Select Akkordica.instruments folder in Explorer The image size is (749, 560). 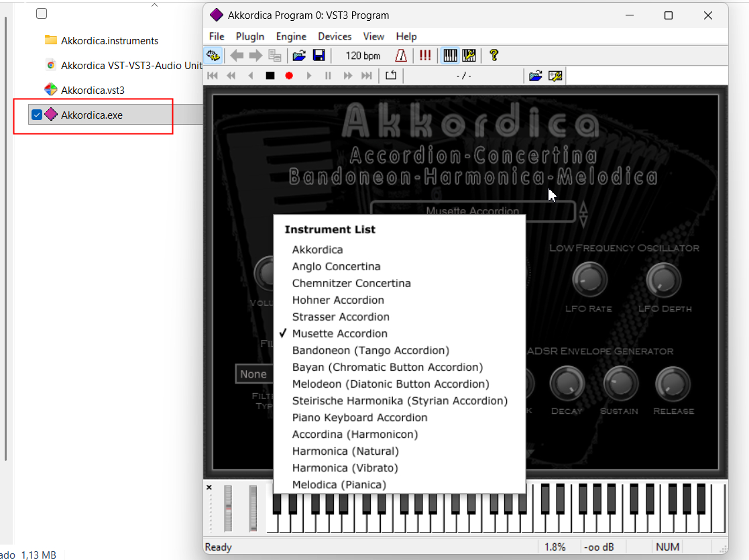pyautogui.click(x=109, y=41)
